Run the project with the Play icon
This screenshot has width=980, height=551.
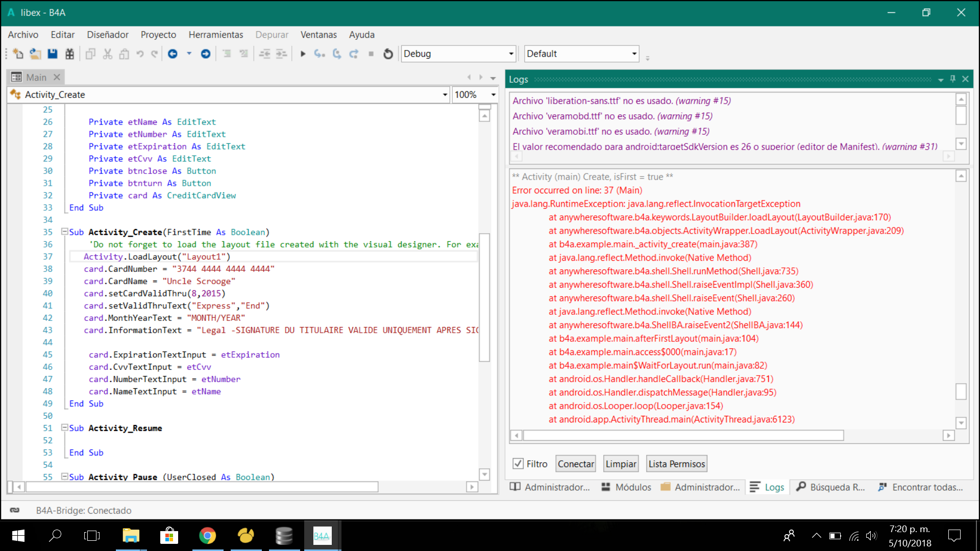303,54
